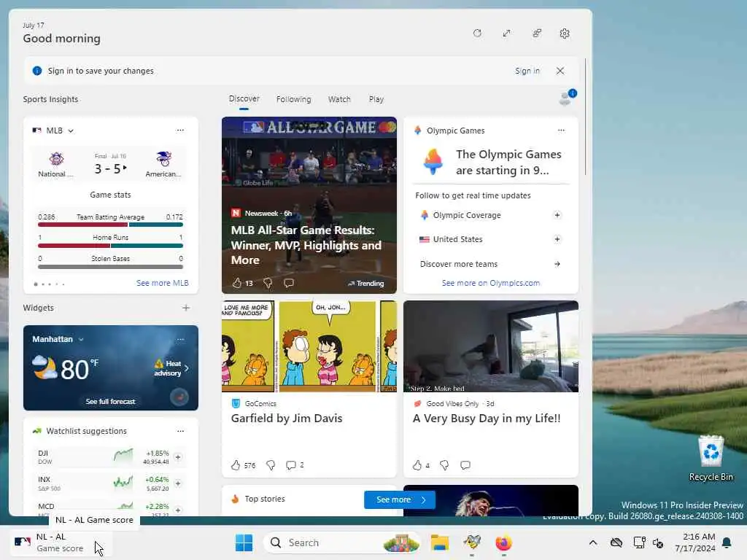Switch to the Play tab
The height and width of the screenshot is (560, 747).
coord(376,99)
